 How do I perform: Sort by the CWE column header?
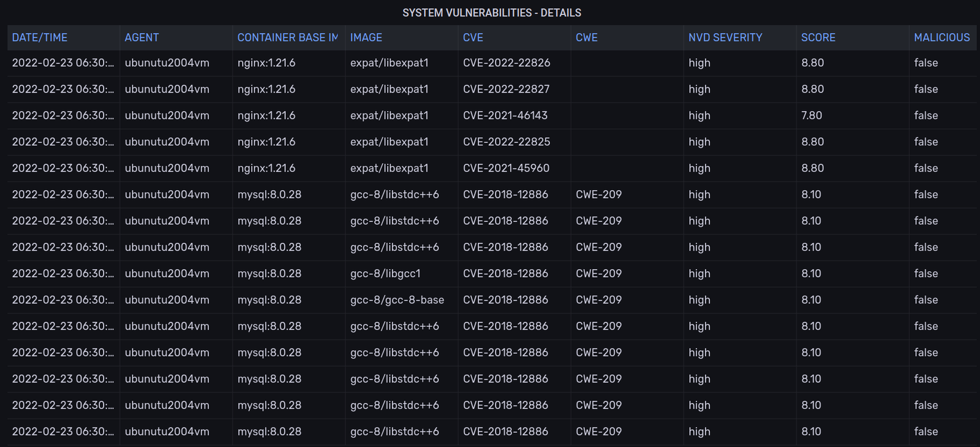(x=586, y=37)
